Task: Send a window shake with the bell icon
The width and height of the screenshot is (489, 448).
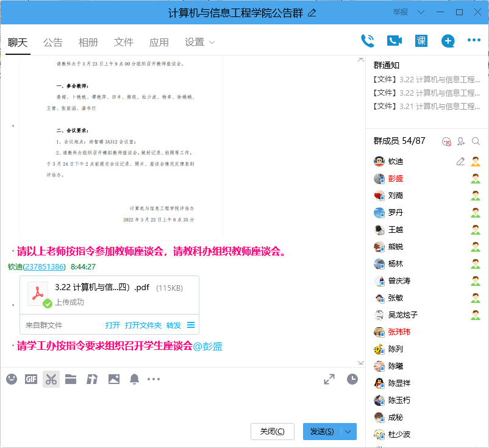Action: 134,379
